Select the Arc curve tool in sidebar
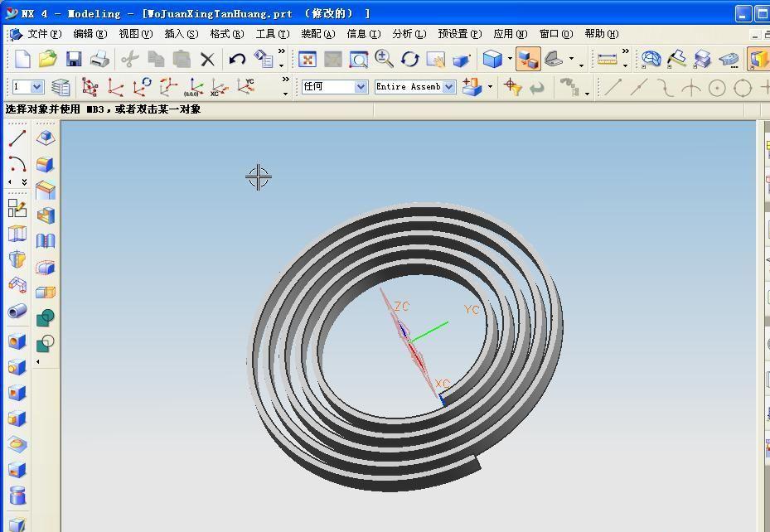Screen dimensions: 770x532 tap(17, 164)
